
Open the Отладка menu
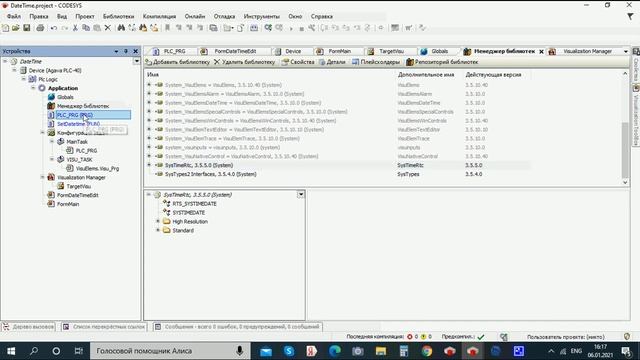coord(224,16)
